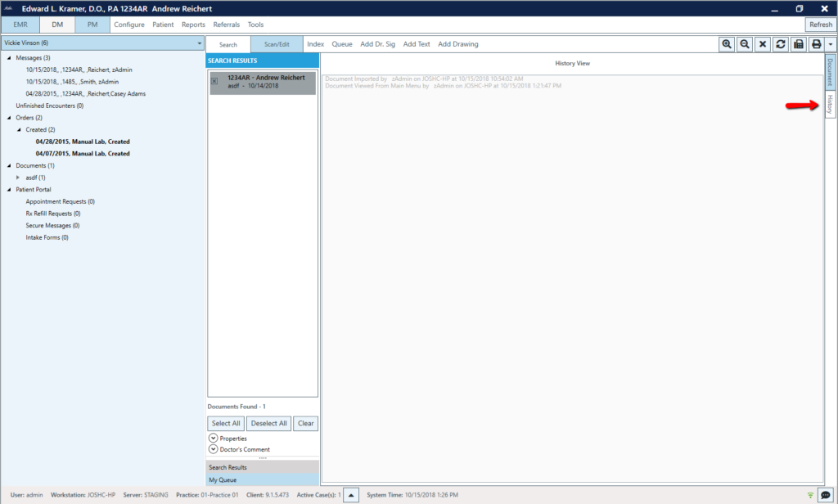Collapse the Orders (2) tree node
Viewport: 838px width, 504px height.
(9, 118)
